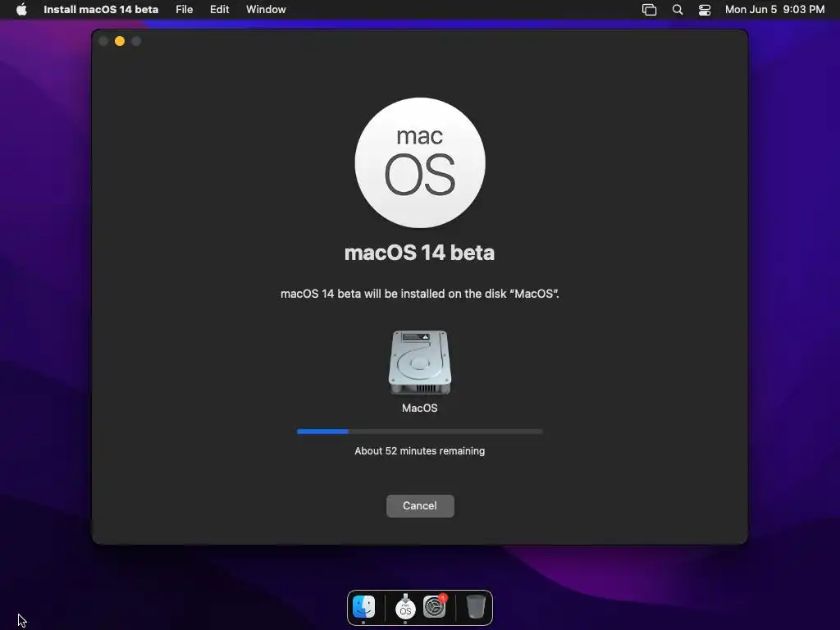840x630 pixels.
Task: Open System Settings from the Dock
Action: pyautogui.click(x=435, y=607)
